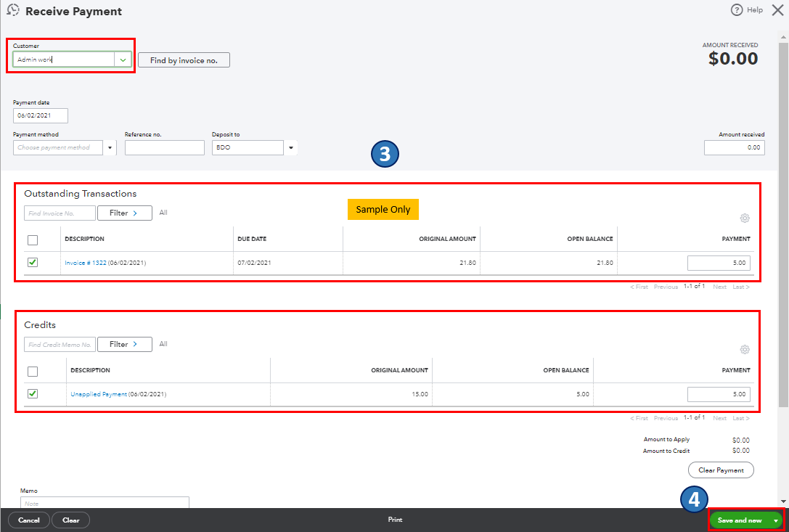Image resolution: width=789 pixels, height=532 pixels.
Task: Uncheck the Invoice # 1322 checkbox
Action: [x=31, y=262]
